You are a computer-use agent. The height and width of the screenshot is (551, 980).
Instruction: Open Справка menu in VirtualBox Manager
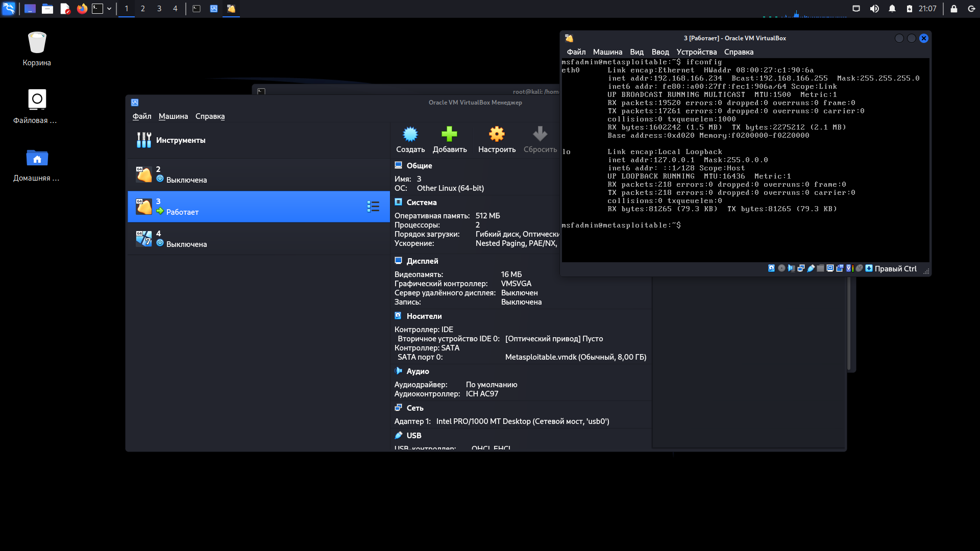(210, 116)
